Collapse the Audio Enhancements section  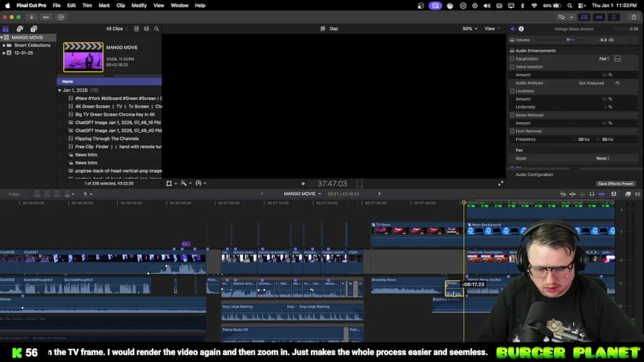pyautogui.click(x=512, y=51)
